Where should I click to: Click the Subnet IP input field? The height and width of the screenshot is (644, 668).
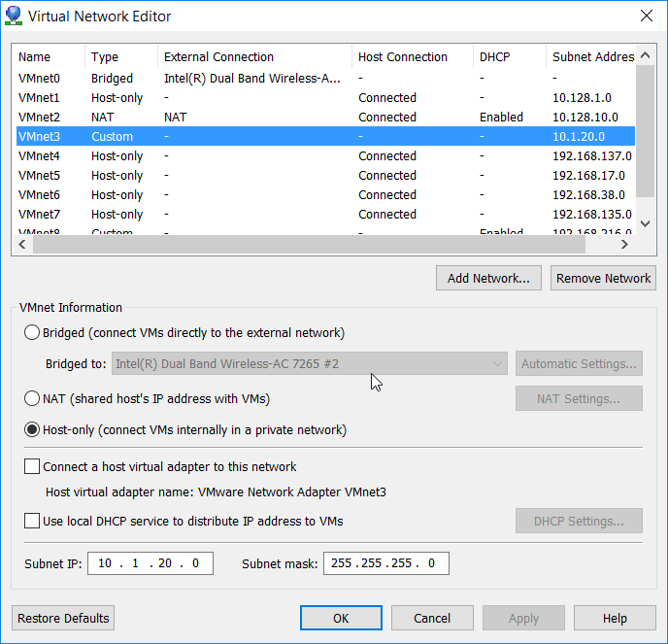150,563
